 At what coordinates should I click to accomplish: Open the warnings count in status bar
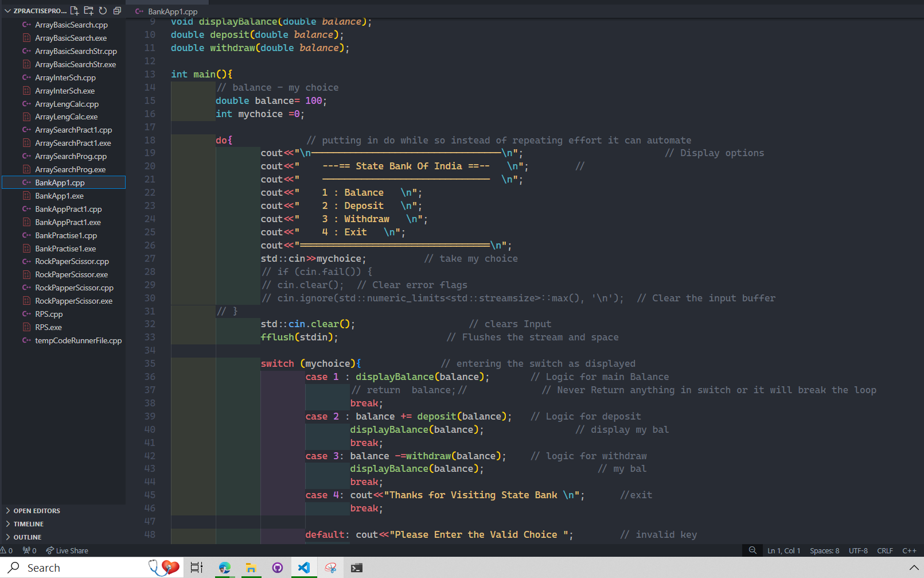tap(7, 550)
